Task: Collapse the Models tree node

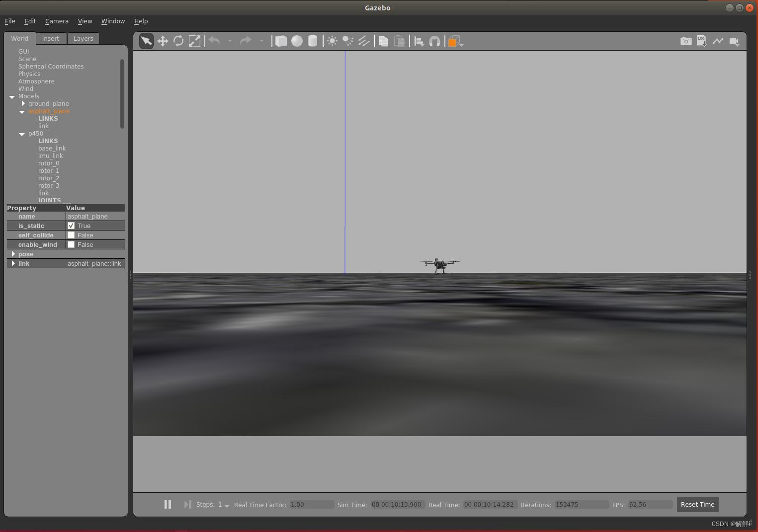Action: (12, 97)
